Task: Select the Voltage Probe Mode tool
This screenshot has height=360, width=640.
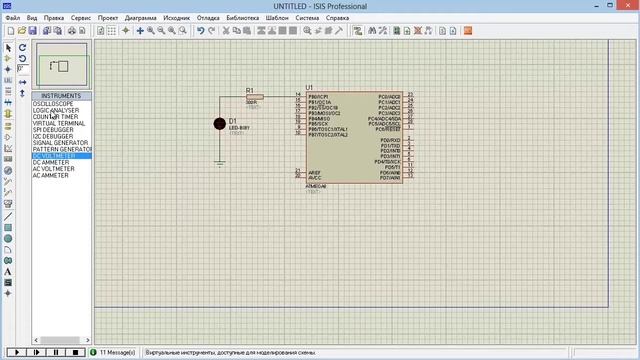Action: pyautogui.click(x=8, y=181)
